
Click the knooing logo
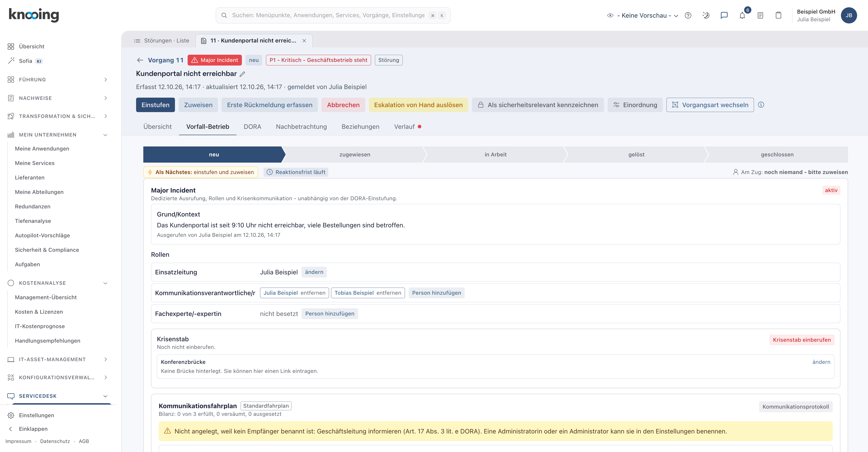click(x=34, y=15)
